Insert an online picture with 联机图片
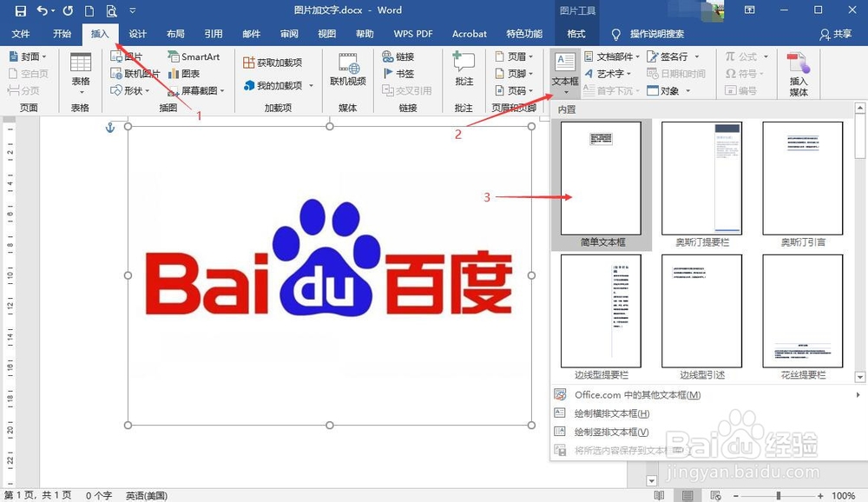Image resolution: width=868 pixels, height=502 pixels. tap(135, 74)
